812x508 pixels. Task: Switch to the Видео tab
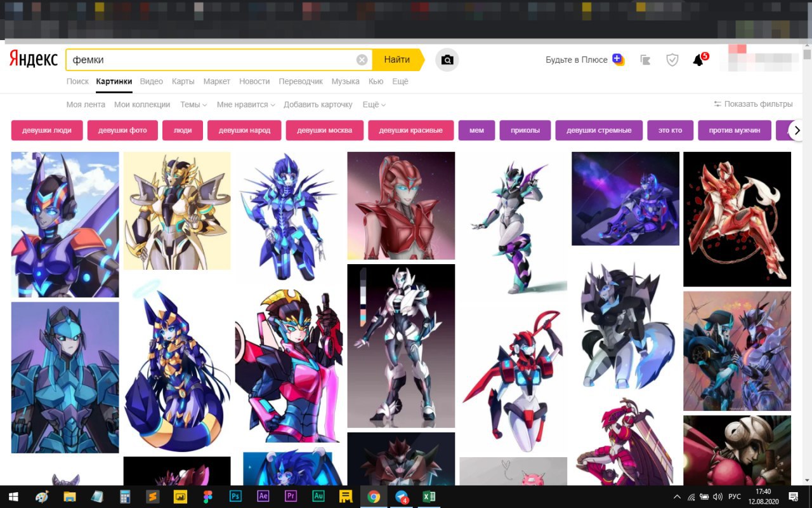(152, 81)
